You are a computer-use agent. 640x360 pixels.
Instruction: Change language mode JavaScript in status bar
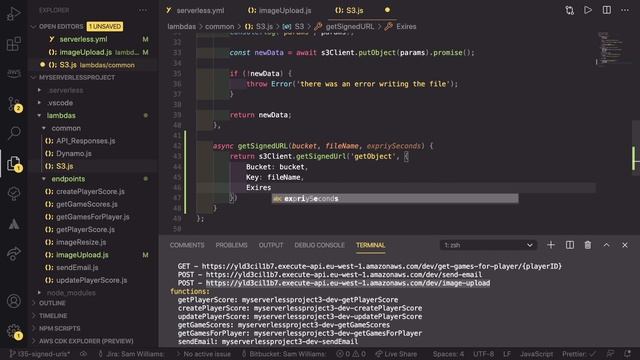536,354
